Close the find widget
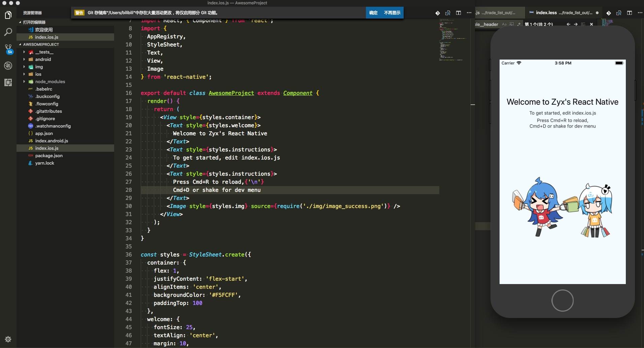The width and height of the screenshot is (644, 348). pyautogui.click(x=591, y=24)
